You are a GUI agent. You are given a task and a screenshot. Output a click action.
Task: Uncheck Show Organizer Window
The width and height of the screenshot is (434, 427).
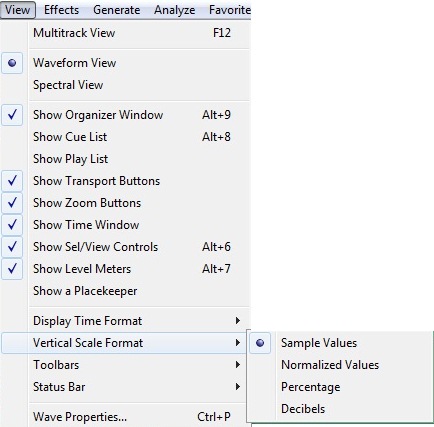point(126,115)
